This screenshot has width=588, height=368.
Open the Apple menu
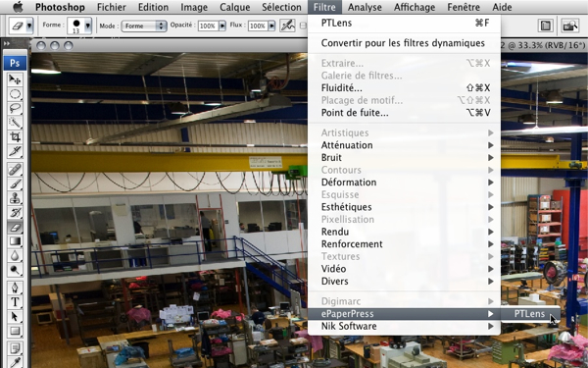tap(18, 7)
